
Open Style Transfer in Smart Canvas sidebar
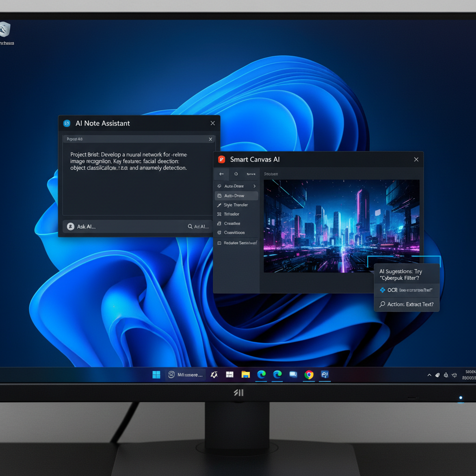[x=236, y=205]
